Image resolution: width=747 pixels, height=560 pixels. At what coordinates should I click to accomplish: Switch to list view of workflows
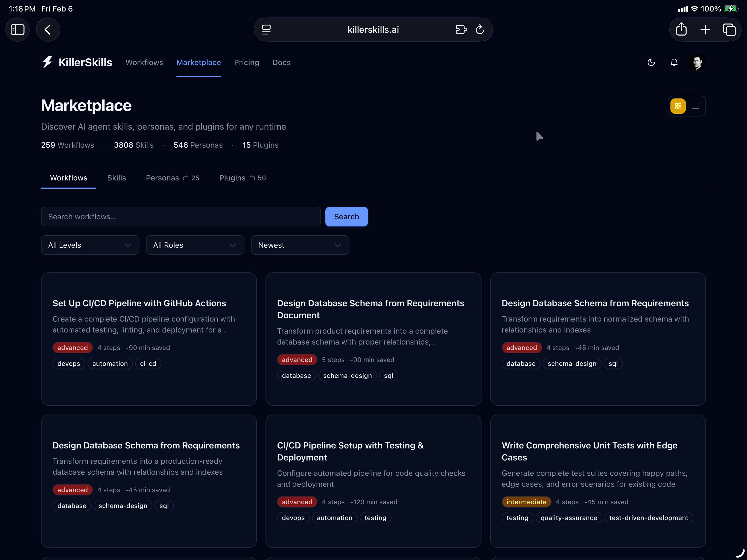point(695,106)
